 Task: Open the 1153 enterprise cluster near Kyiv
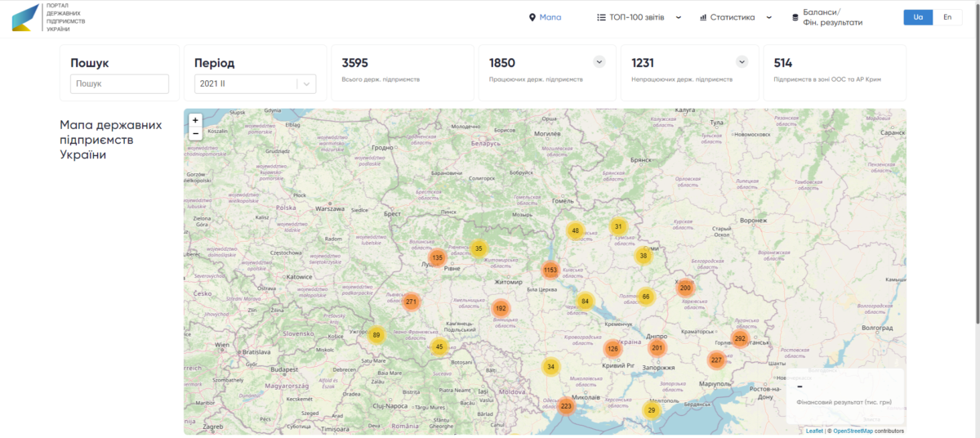pos(550,270)
